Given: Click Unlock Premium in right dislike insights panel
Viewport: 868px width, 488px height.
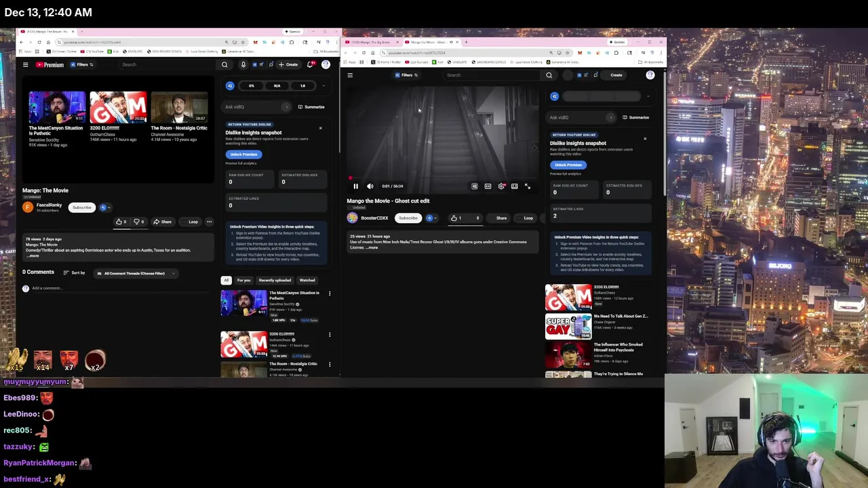Looking at the screenshot, I should click(568, 165).
